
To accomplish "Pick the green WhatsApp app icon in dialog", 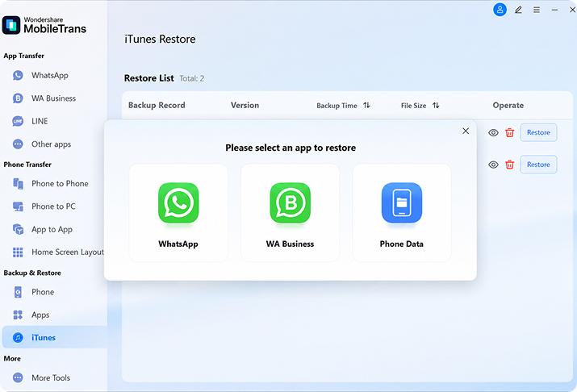I will tap(178, 202).
